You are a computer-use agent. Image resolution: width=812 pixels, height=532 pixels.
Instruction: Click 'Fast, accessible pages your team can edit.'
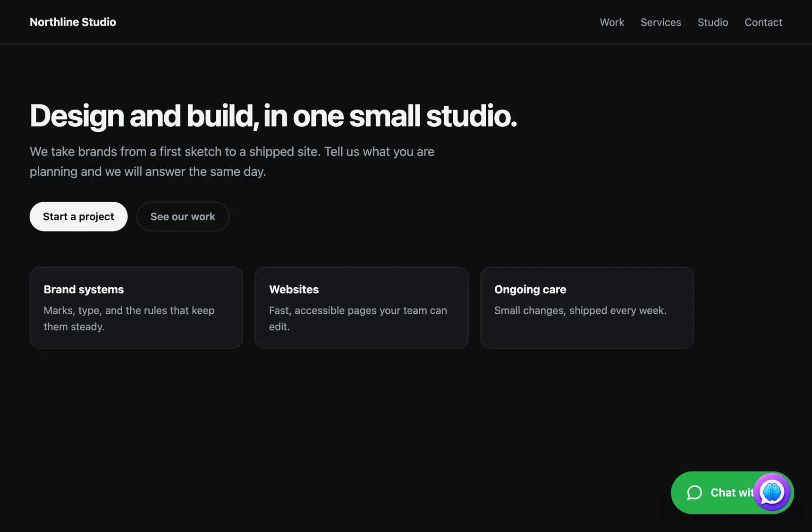[358, 318]
